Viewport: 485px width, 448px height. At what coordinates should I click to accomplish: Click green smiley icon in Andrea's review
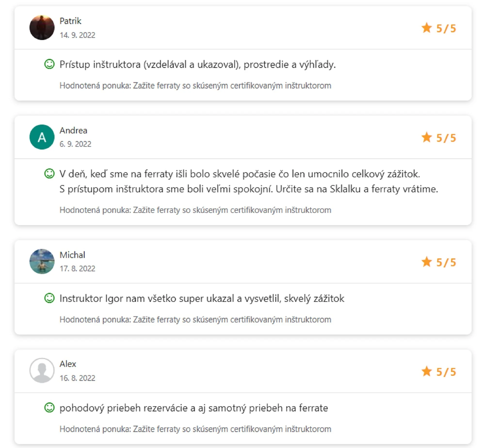click(49, 174)
